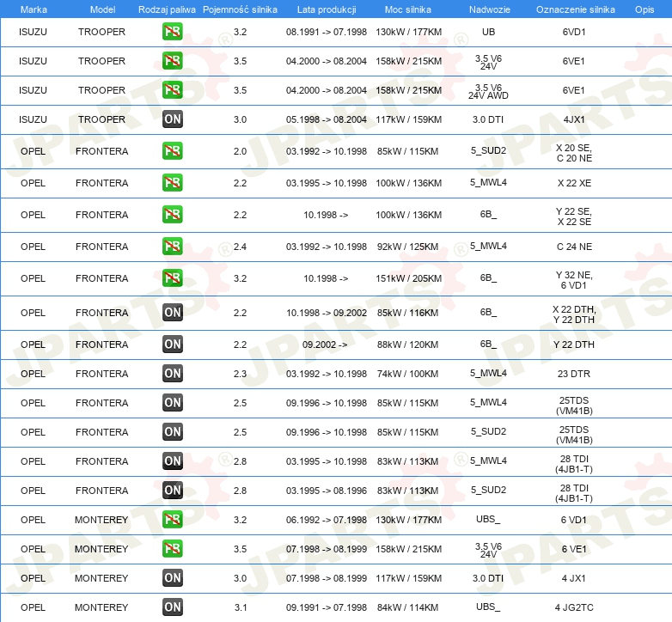This screenshot has width=672, height=622.
Task: Click the Opis column header
Action: coord(645,9)
